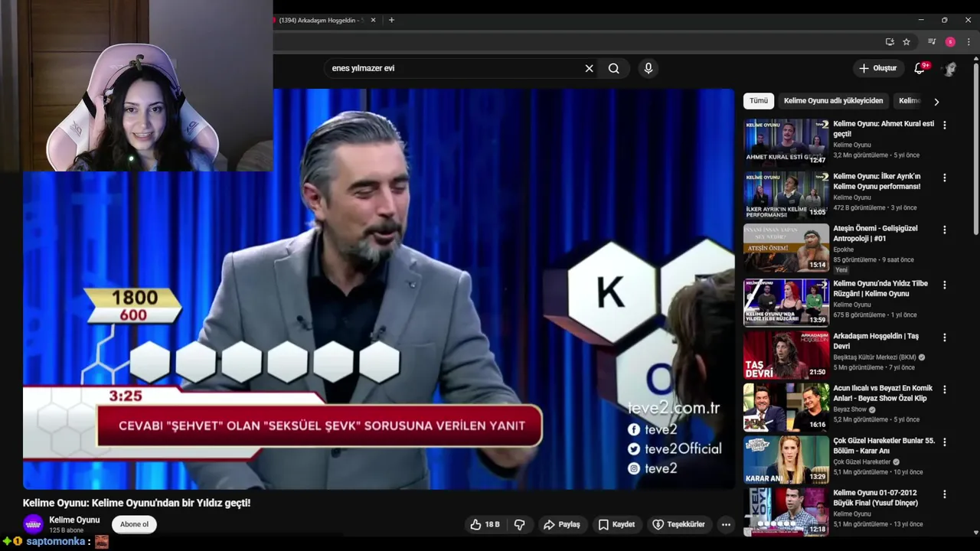This screenshot has width=980, height=551.
Task: Open Büyük Final Yusuf Dinçer thumbnail
Action: click(x=786, y=512)
